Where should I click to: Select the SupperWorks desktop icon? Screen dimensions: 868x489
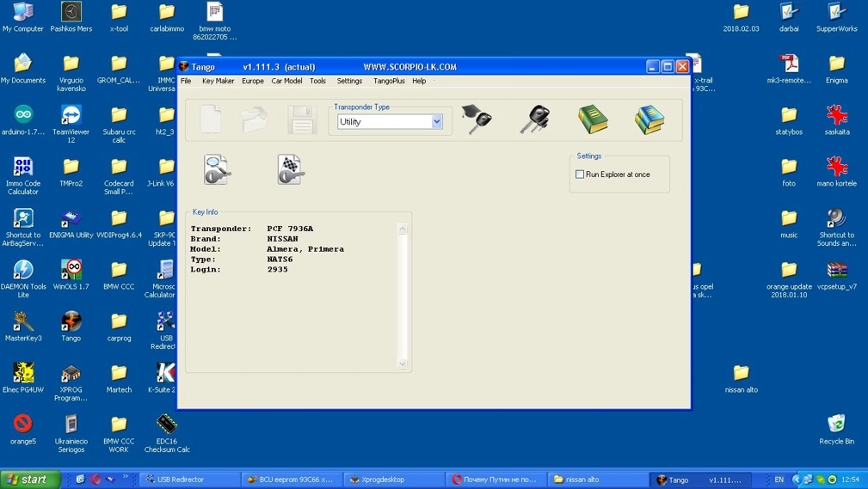click(836, 17)
